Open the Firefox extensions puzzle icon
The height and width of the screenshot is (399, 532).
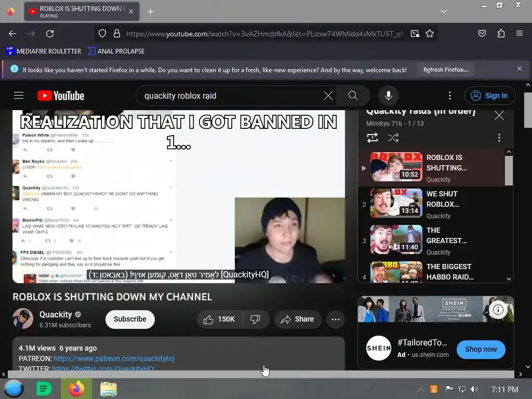tap(501, 33)
